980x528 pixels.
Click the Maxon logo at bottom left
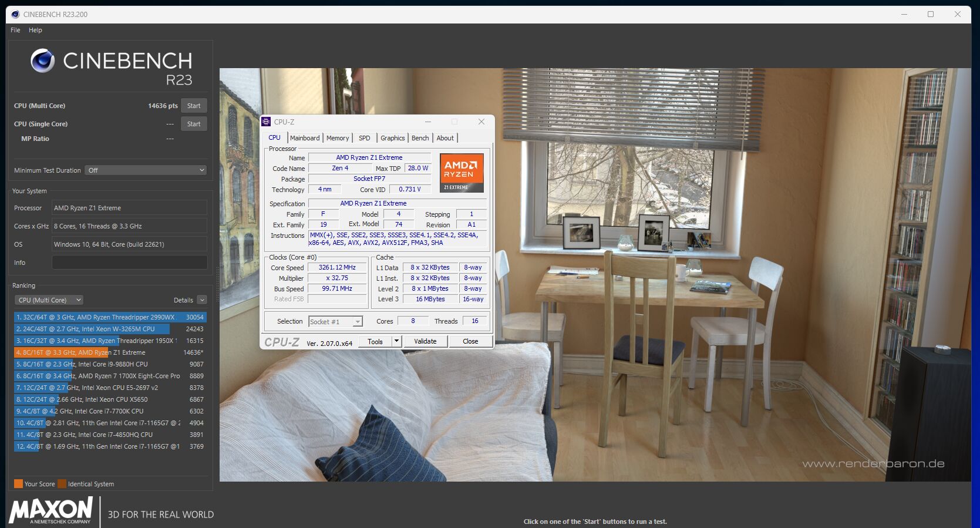50,510
